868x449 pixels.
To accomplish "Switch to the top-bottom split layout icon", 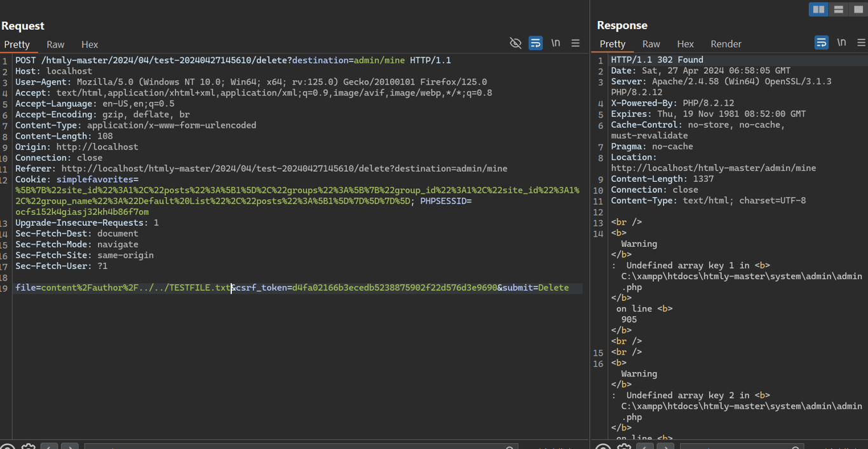I will pyautogui.click(x=839, y=10).
